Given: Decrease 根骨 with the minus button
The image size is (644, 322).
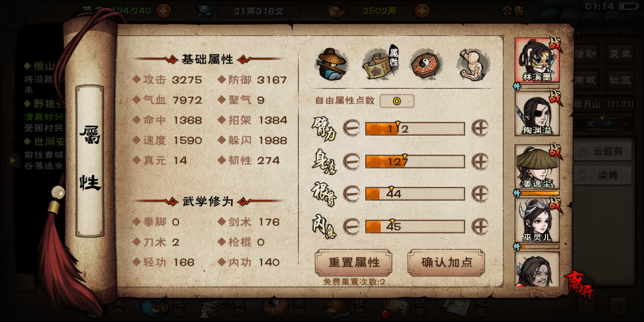Looking at the screenshot, I should click(x=352, y=194).
